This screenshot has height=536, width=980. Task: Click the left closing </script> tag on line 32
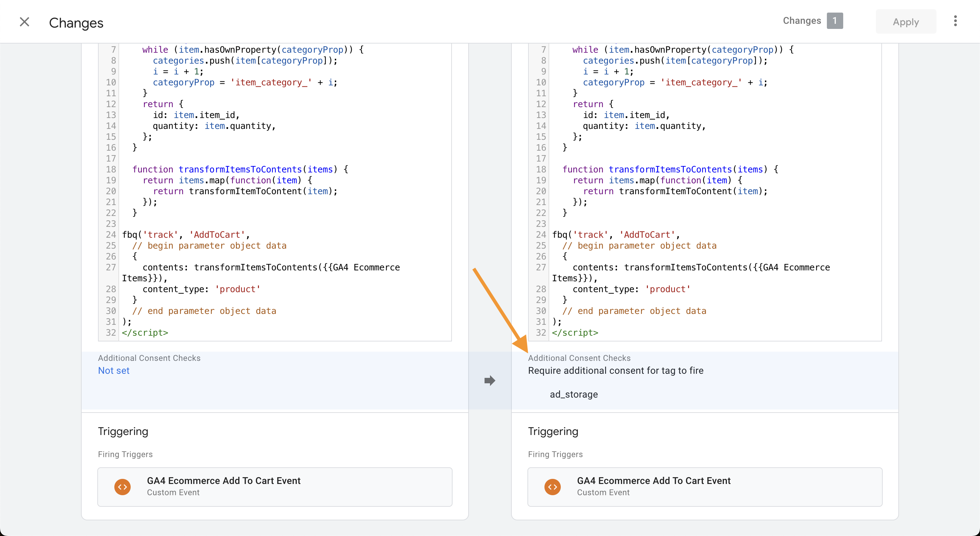coord(145,332)
